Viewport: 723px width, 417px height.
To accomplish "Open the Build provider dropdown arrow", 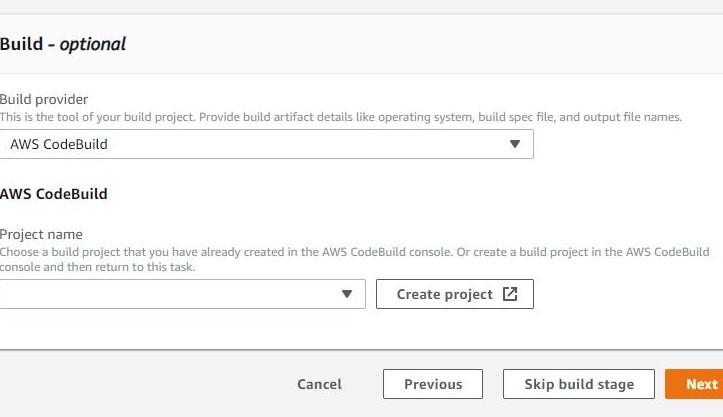I will (x=515, y=144).
